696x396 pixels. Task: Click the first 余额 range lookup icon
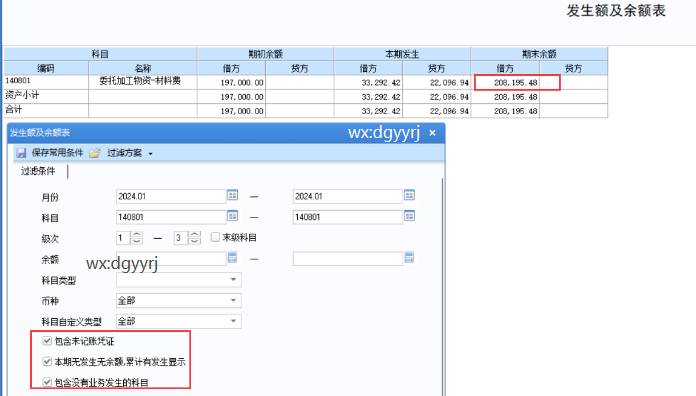233,257
